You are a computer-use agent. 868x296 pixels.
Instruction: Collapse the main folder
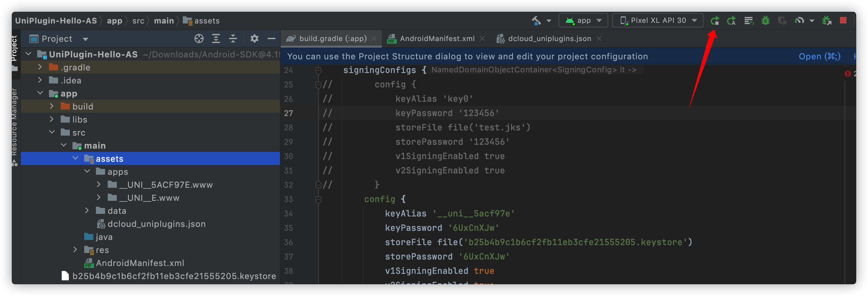pos(64,145)
